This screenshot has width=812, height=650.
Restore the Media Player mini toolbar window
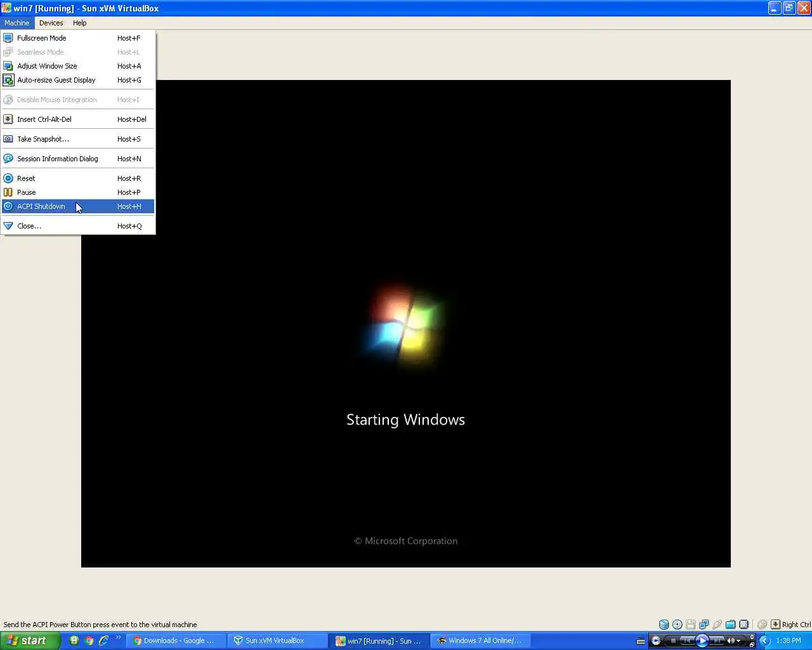point(752,644)
